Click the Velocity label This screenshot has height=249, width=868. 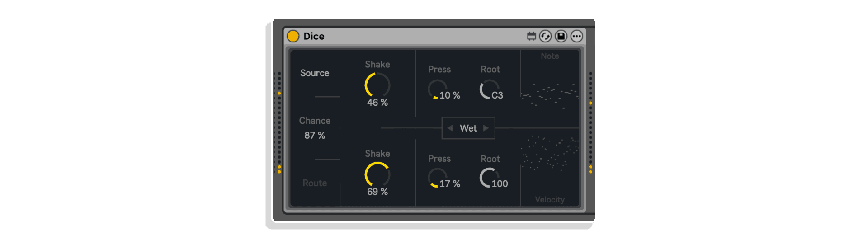[x=550, y=200]
